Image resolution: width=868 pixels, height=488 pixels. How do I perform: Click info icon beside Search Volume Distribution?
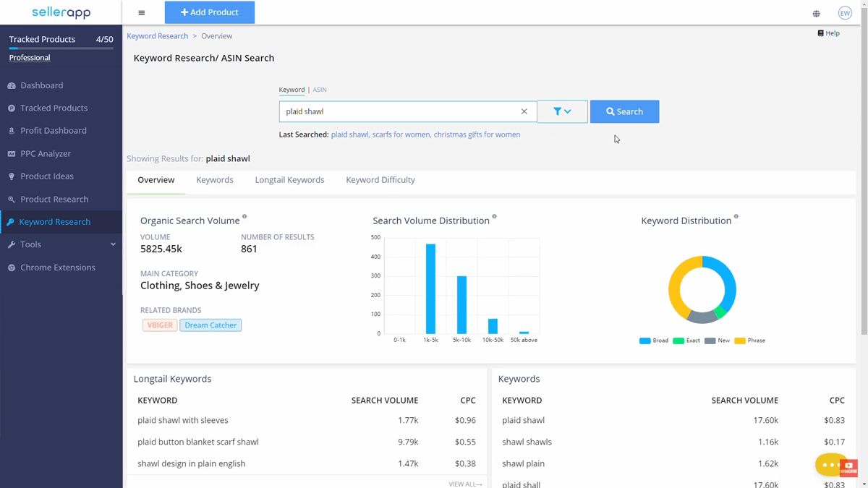495,217
